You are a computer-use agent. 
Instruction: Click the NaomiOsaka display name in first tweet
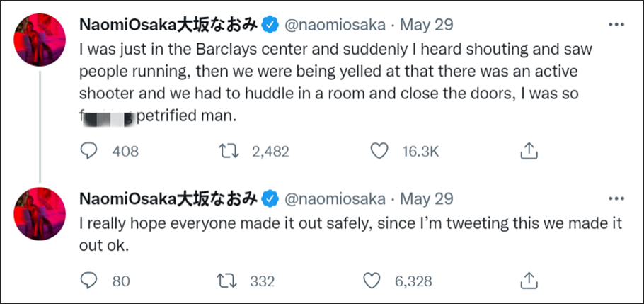168,25
